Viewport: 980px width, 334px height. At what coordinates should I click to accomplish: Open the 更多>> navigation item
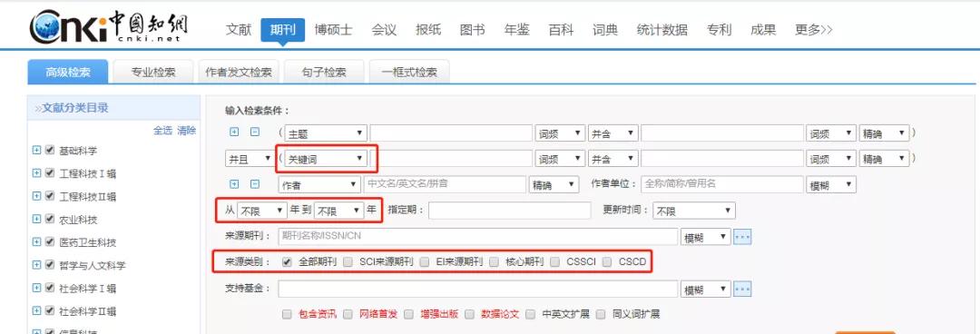click(x=813, y=29)
